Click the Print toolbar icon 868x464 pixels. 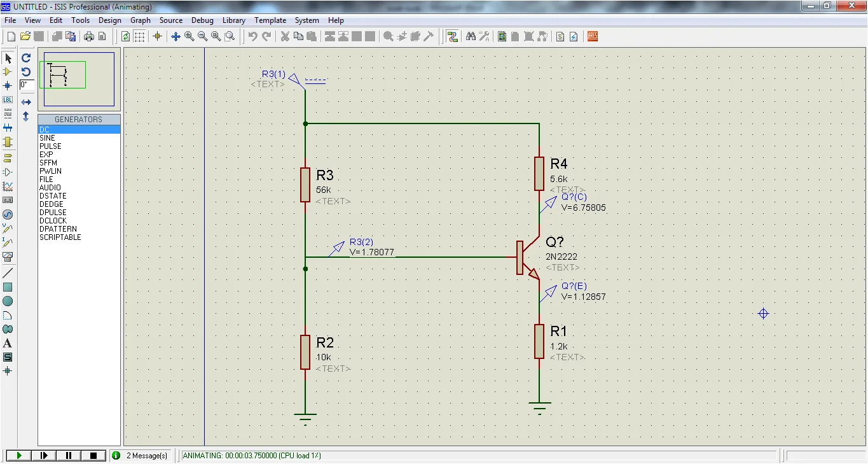[89, 36]
